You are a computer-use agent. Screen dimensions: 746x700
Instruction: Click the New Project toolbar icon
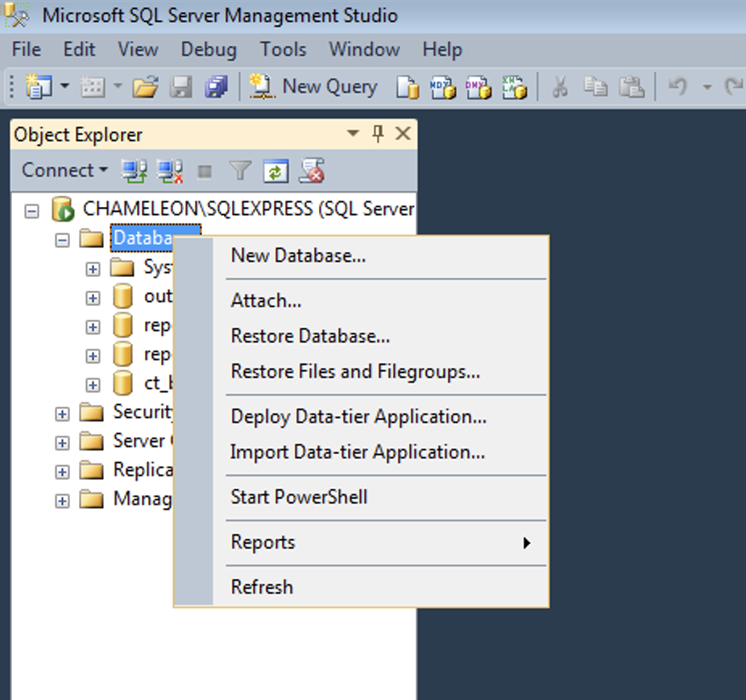[39, 87]
